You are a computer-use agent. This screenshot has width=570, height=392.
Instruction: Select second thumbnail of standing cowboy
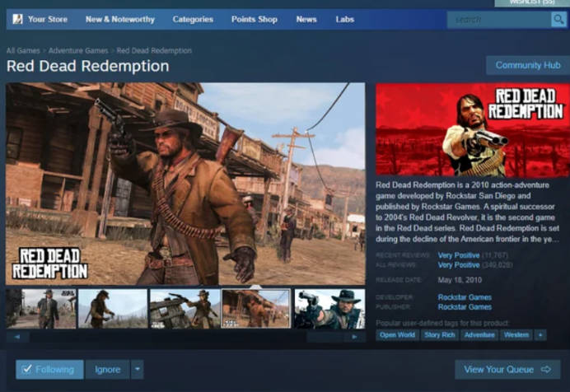point(113,309)
